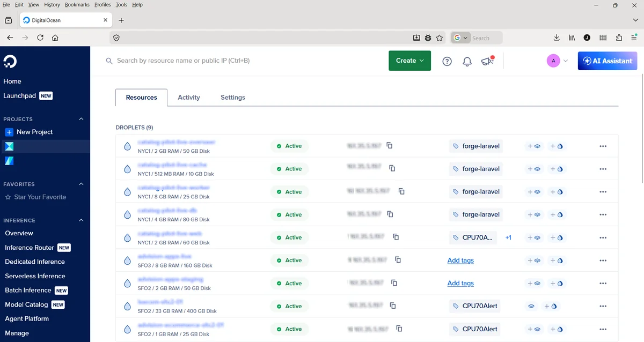Collapse the PROJECTS section

82,119
